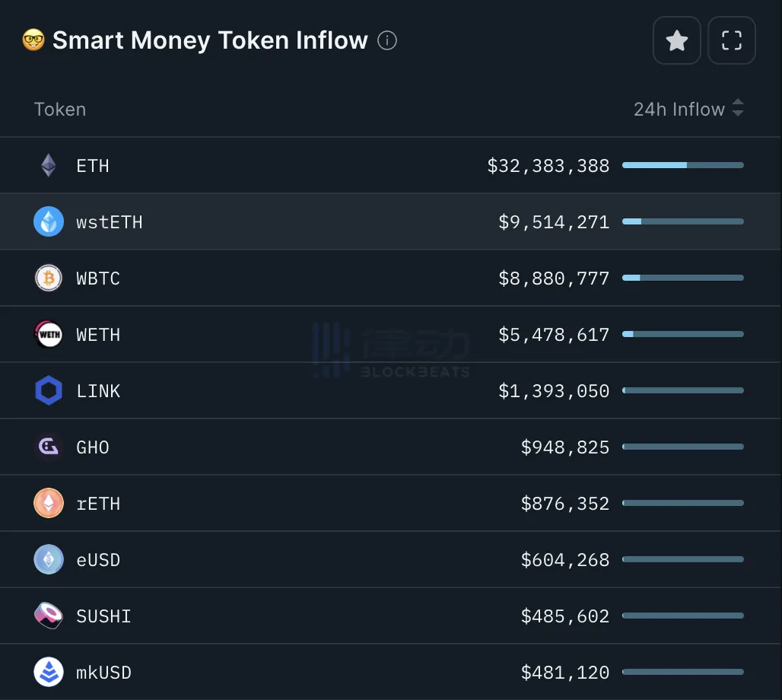Open the LINK hexagon icon
This screenshot has height=700, width=782.
pos(49,390)
